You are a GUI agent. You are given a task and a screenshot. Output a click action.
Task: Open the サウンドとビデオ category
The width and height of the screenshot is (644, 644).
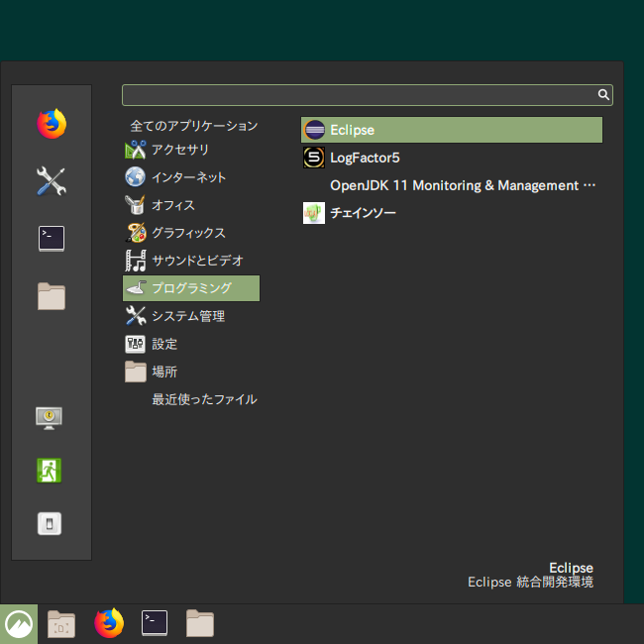191,261
